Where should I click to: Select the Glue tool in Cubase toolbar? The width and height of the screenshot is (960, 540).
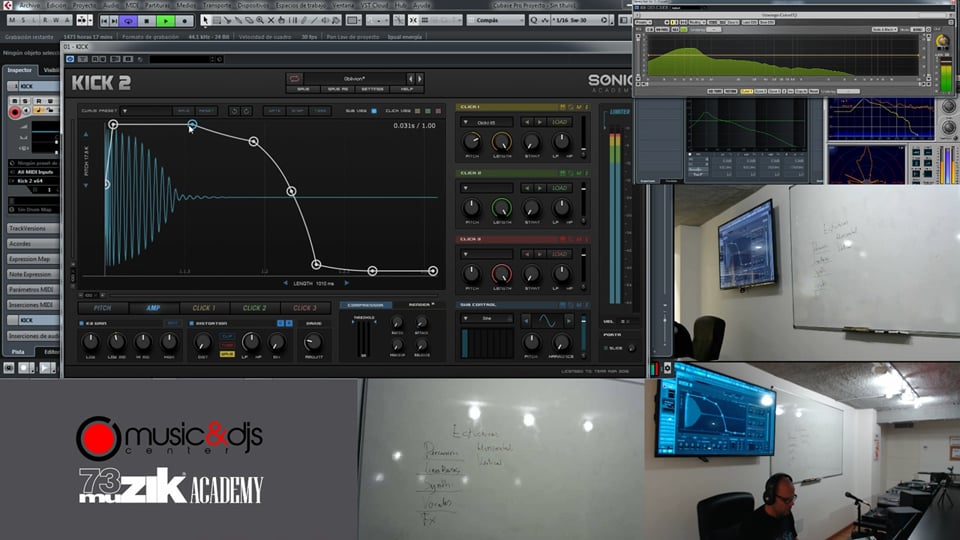[238, 20]
